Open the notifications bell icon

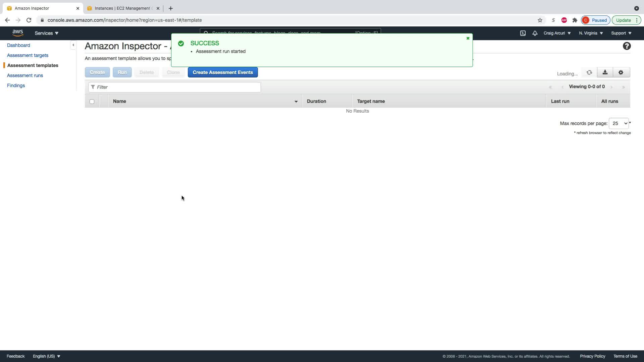point(535,33)
